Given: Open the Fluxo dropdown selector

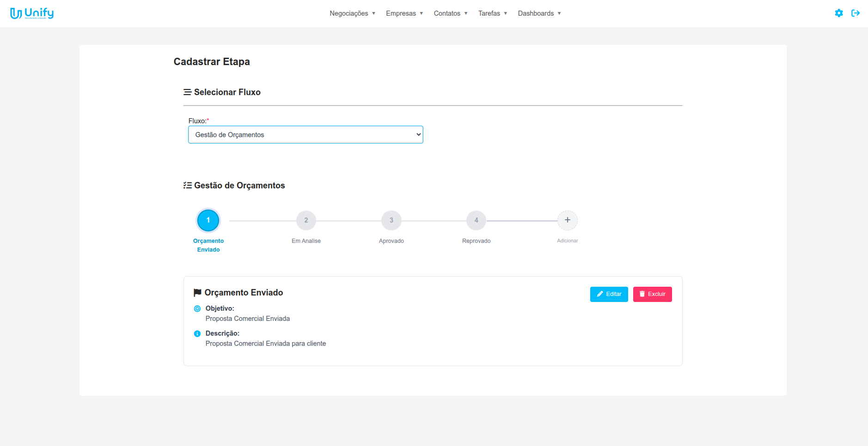Looking at the screenshot, I should 305,135.
